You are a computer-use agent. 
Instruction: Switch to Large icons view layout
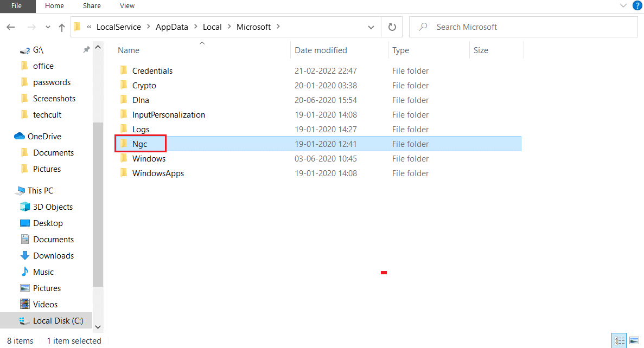[634, 340]
